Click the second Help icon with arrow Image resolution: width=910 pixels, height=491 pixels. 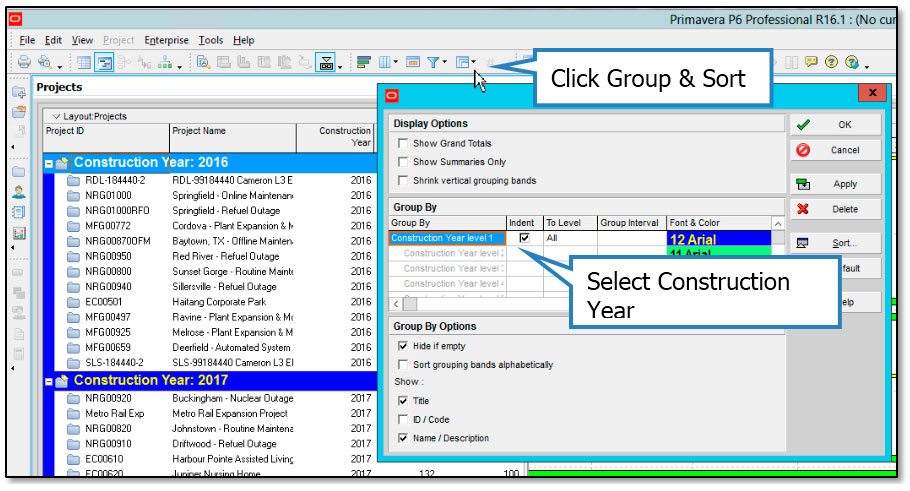(851, 62)
